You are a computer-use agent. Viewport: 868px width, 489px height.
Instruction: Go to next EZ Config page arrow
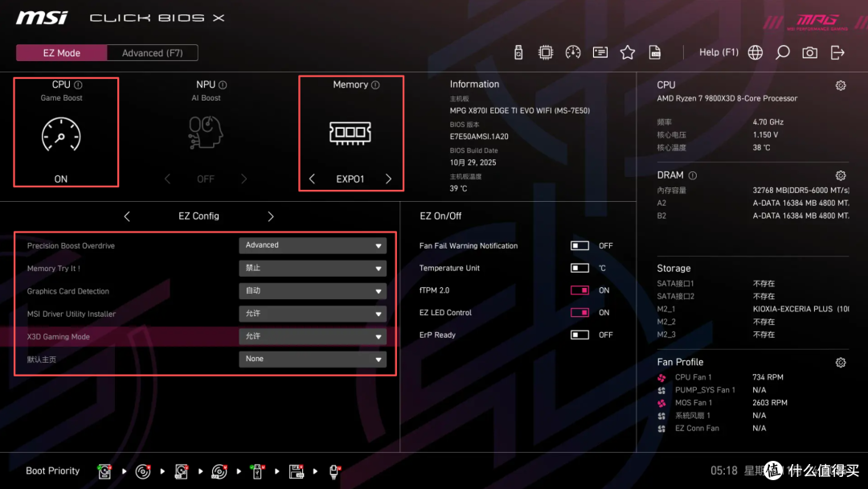[271, 216]
